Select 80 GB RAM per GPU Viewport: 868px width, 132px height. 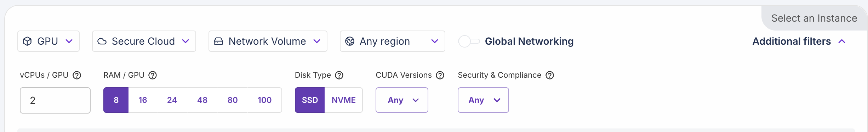(x=233, y=100)
